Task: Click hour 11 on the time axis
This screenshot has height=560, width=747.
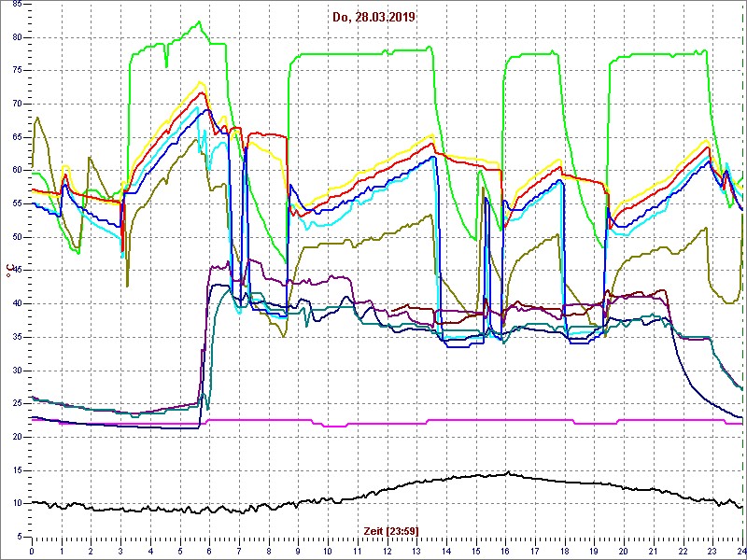Action: tap(357, 550)
